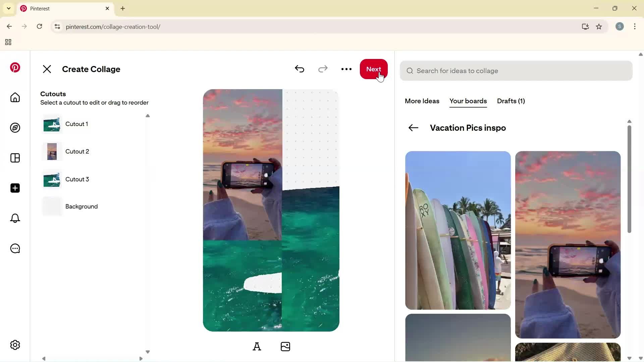Undo the last collage edit
Screen dimensions: 644x362
(300, 69)
